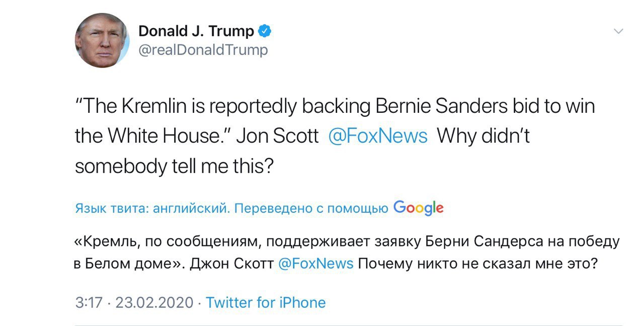Open @FoxNews mention in the Russian translation

315,264
